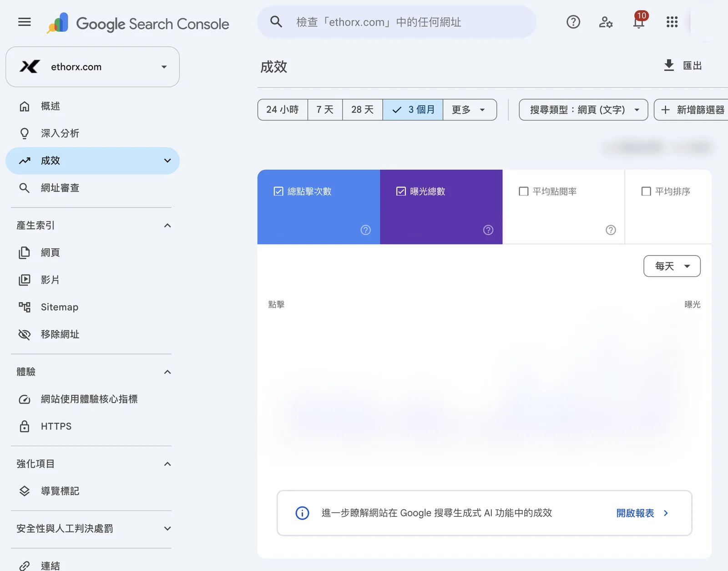Collapse the 體驗 section

pos(167,372)
